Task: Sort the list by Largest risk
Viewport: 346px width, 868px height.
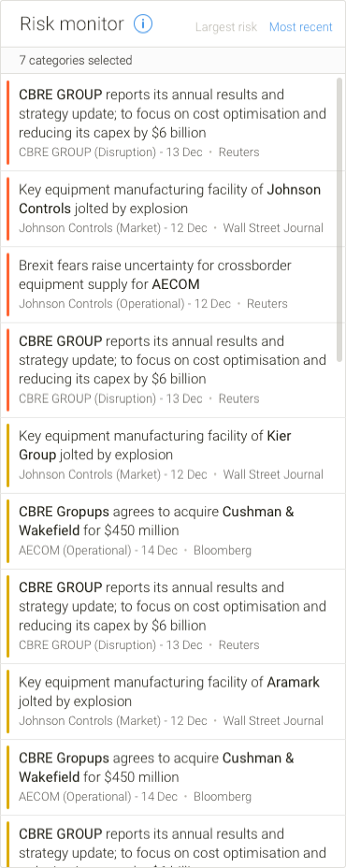Action: [x=226, y=27]
